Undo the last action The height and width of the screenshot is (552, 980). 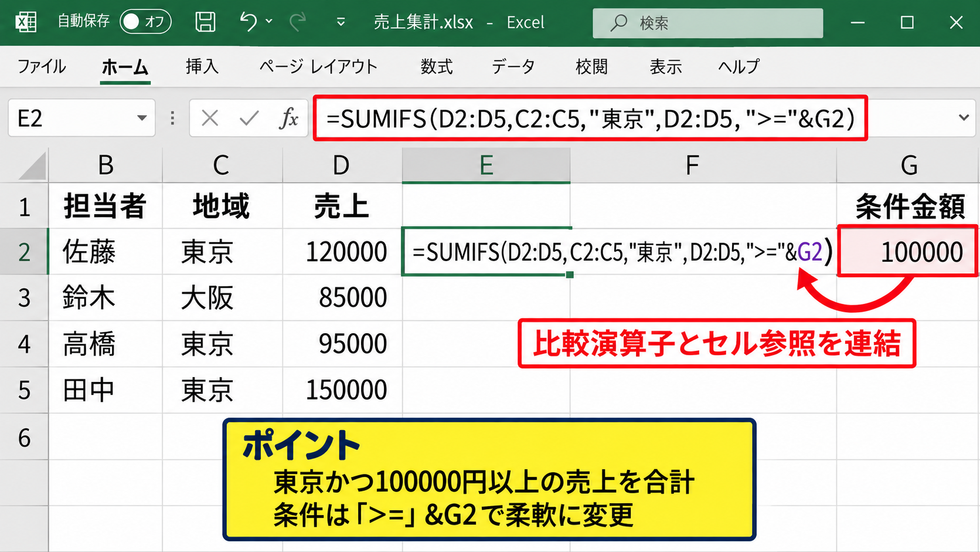click(248, 22)
